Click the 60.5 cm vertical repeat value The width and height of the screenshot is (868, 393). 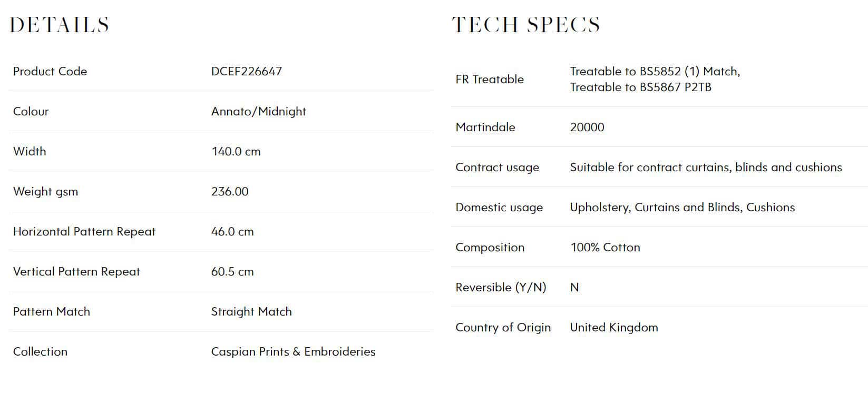[x=232, y=272]
